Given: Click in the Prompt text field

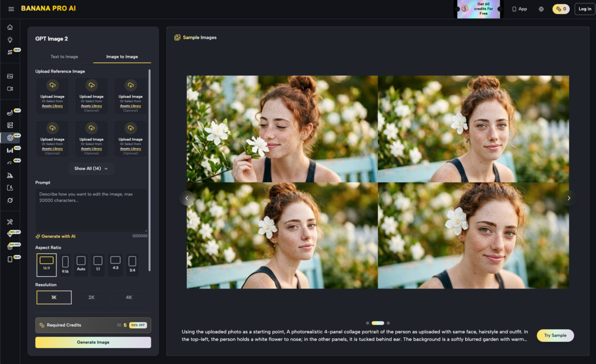Looking at the screenshot, I should [91, 209].
